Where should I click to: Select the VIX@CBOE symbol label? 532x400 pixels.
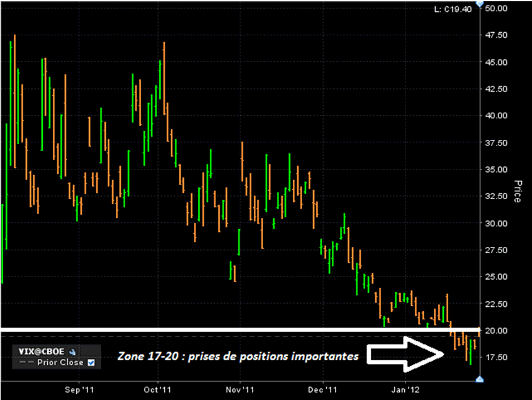(x=41, y=351)
